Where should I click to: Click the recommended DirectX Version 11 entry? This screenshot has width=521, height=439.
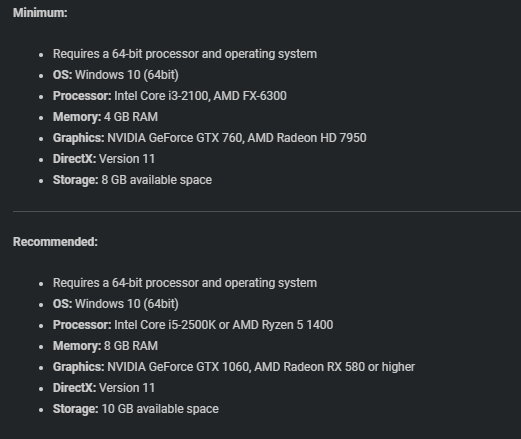pyautogui.click(x=104, y=388)
